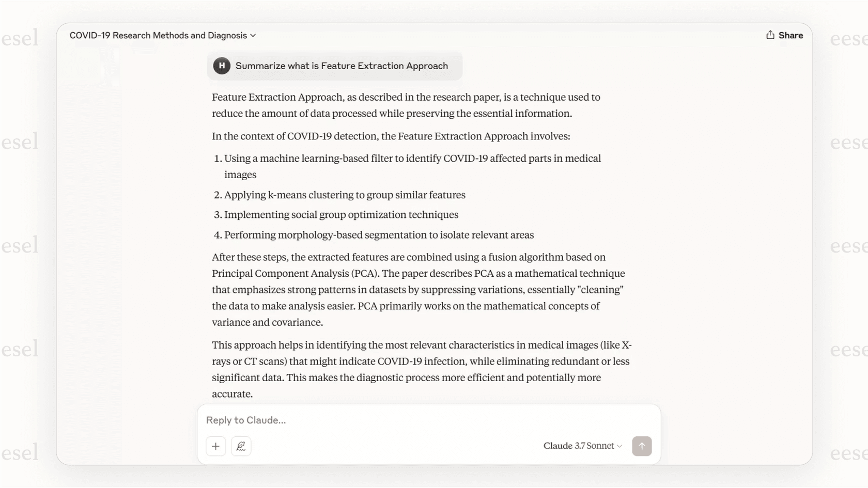
Task: Open the Claude 3.7 Sonnet model dropdown
Action: pos(582,446)
